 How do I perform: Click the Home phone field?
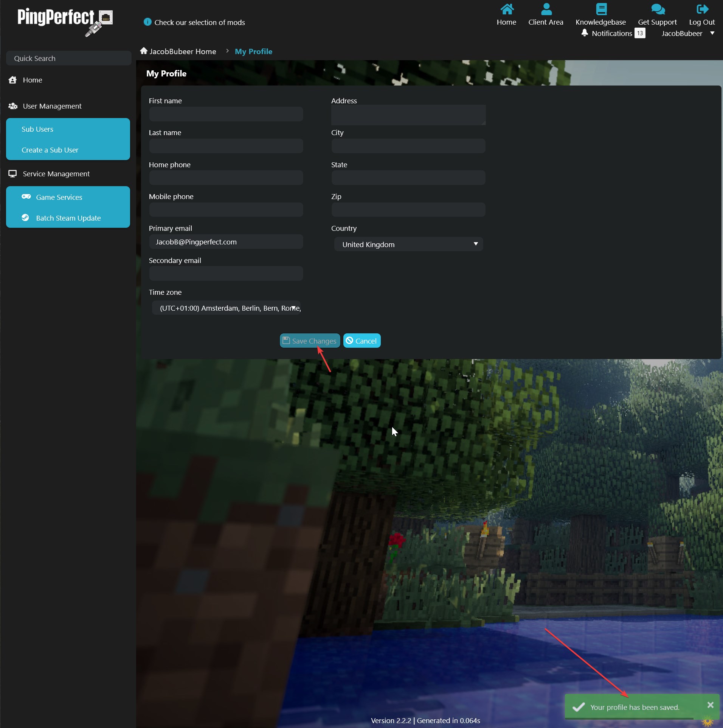click(226, 177)
